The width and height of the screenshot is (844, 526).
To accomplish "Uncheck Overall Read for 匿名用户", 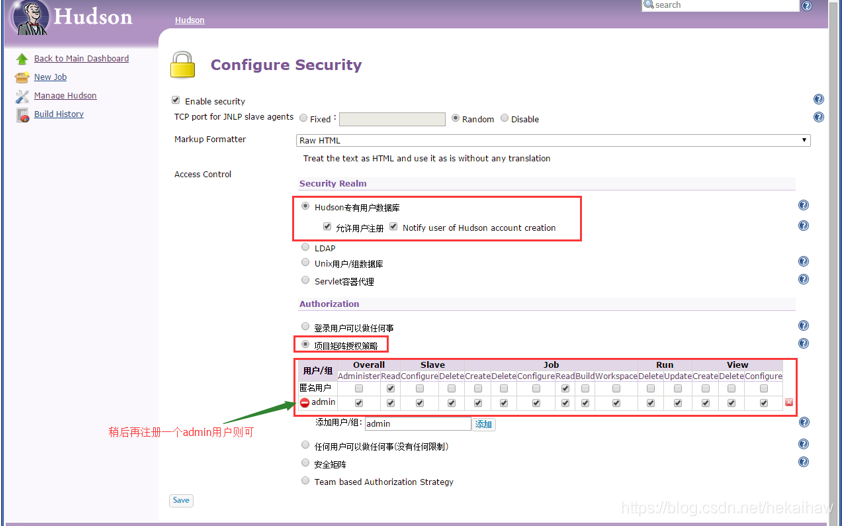I will [x=391, y=388].
